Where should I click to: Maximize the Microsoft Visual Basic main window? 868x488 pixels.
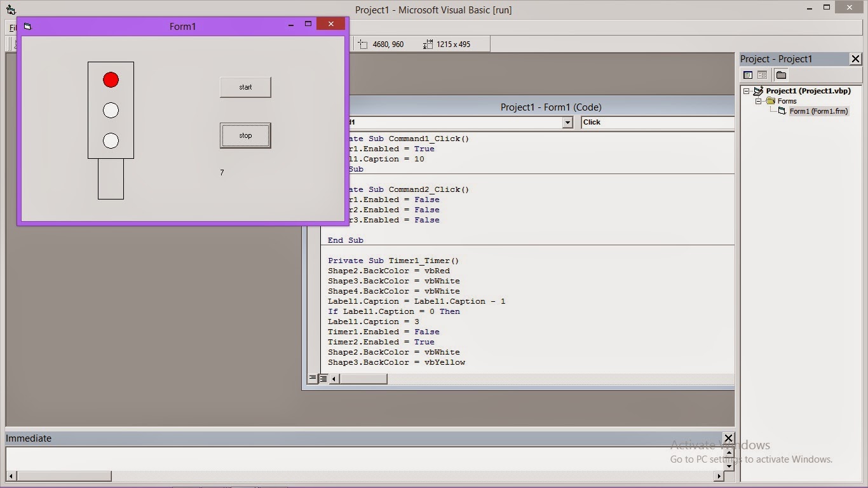pos(827,7)
